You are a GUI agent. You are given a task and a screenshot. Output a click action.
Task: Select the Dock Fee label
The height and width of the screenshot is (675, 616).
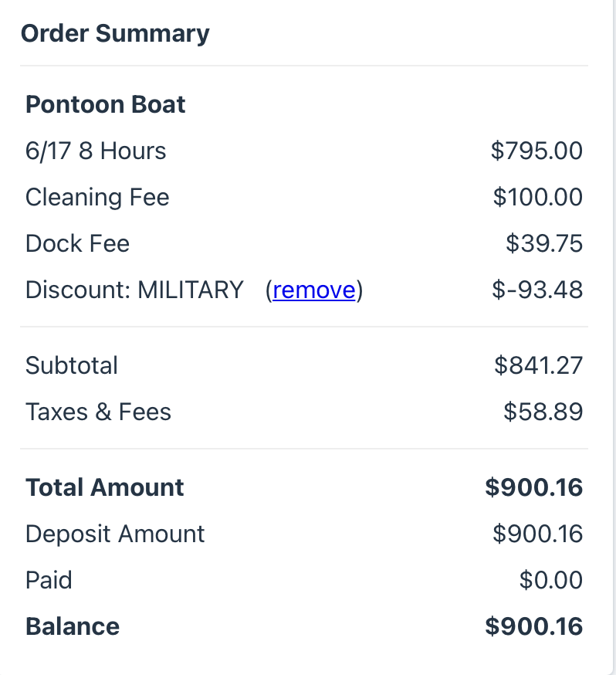77,243
